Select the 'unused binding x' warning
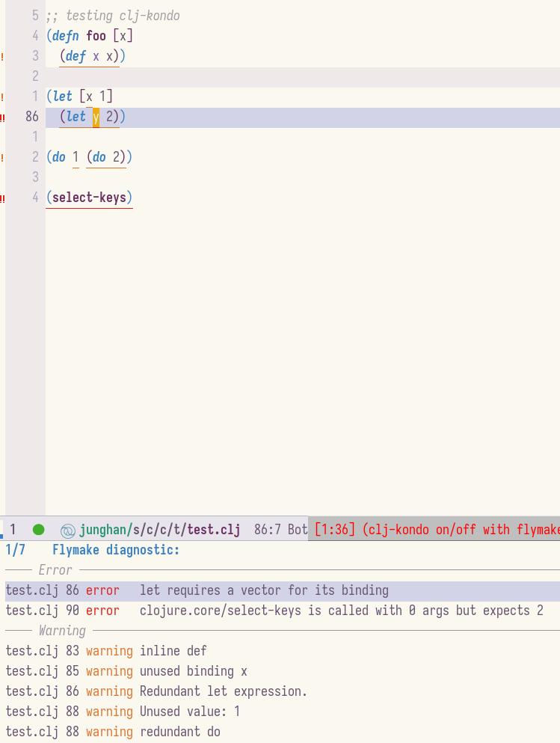Screen dimensions: 560x743 [x=193, y=671]
